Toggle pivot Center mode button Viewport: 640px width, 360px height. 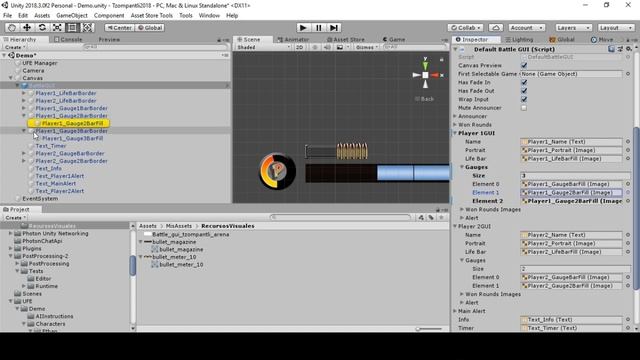[x=119, y=28]
